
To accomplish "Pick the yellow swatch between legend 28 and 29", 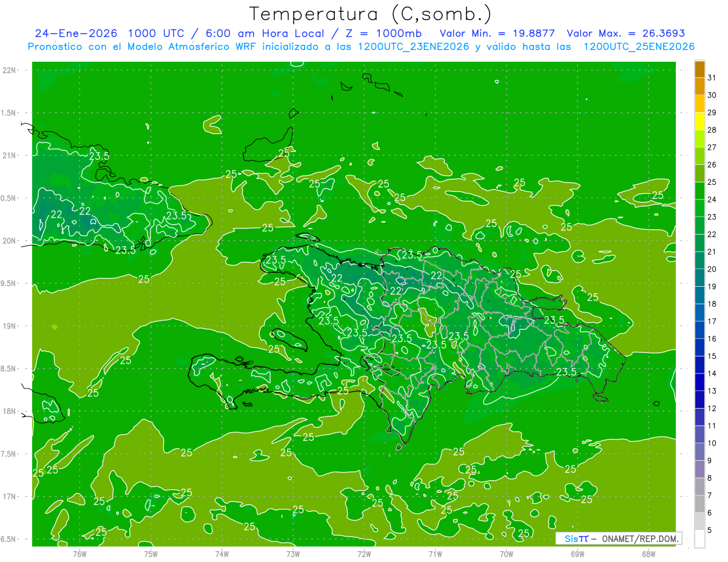I will click(x=699, y=121).
